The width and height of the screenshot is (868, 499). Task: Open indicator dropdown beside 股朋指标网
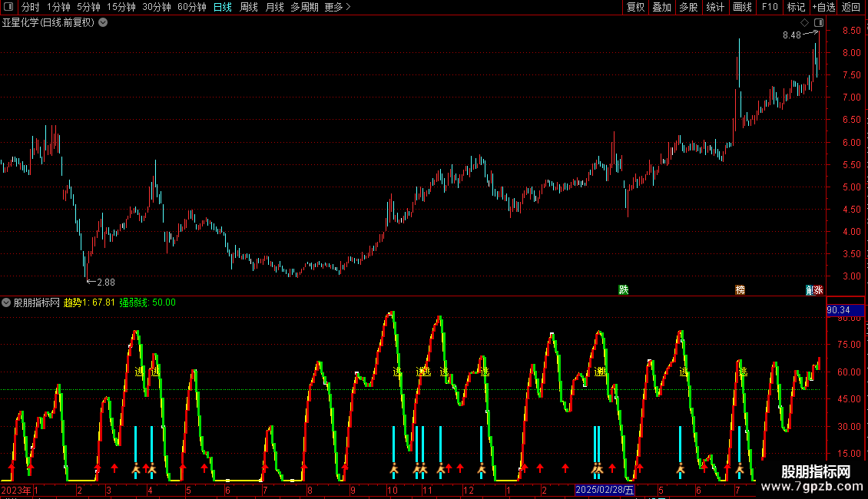pos(6,302)
